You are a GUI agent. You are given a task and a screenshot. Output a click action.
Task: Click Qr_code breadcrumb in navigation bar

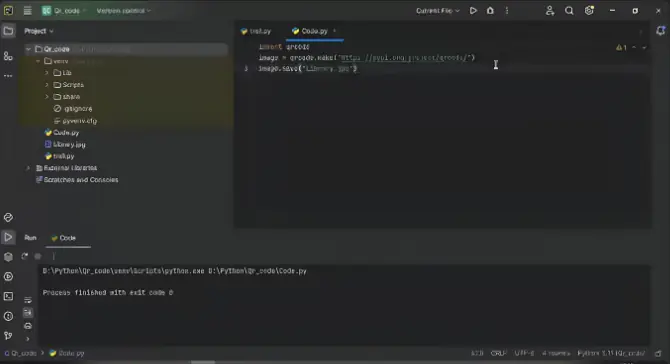click(x=21, y=353)
